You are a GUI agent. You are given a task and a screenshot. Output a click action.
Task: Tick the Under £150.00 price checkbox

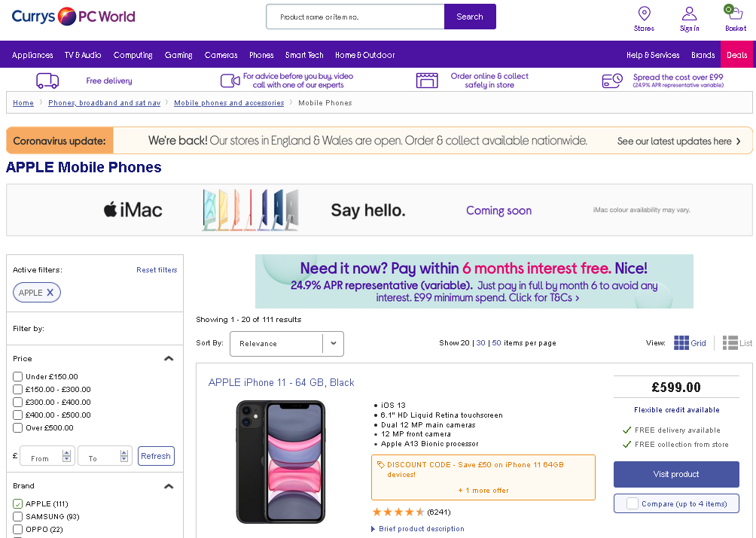(x=18, y=377)
